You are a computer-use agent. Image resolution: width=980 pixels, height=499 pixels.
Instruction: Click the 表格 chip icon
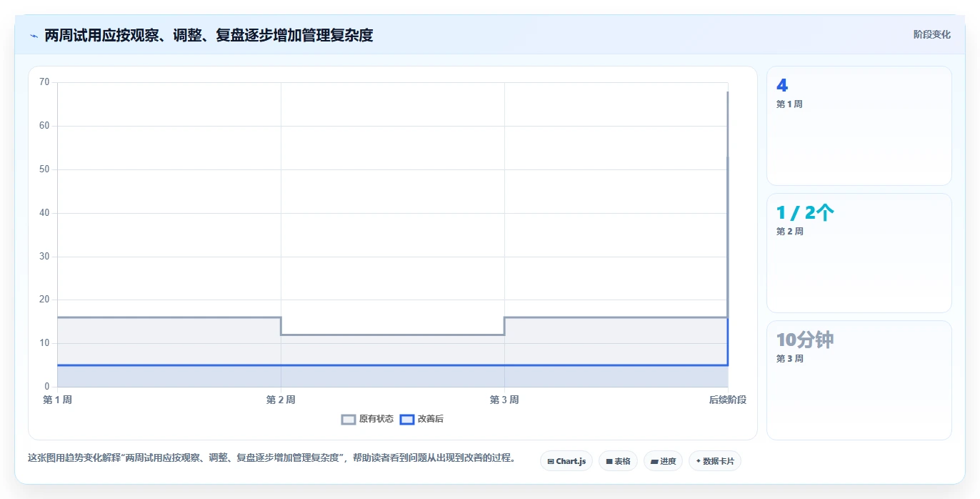coord(609,462)
